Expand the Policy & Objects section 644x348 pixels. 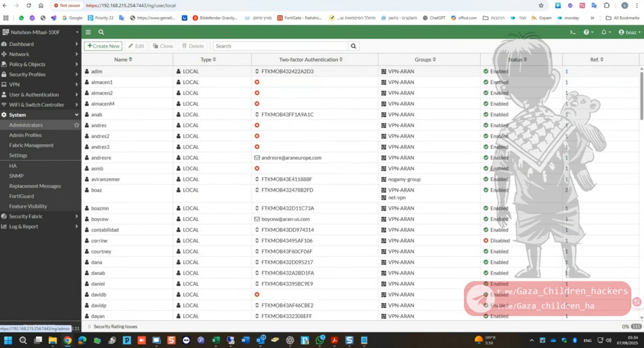pos(40,64)
